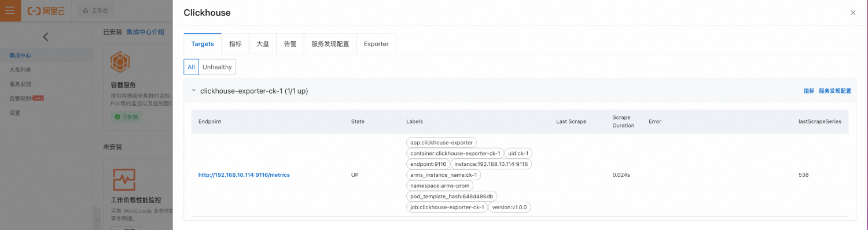Image resolution: width=868 pixels, height=230 pixels.
Task: Open the Exporter tab
Action: click(376, 44)
